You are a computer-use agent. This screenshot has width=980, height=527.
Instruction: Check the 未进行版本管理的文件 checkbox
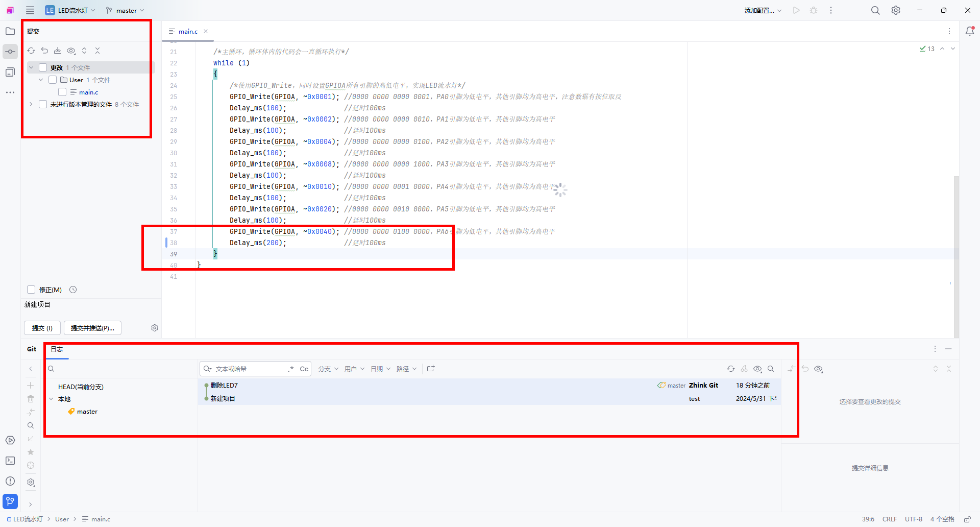[43, 104]
